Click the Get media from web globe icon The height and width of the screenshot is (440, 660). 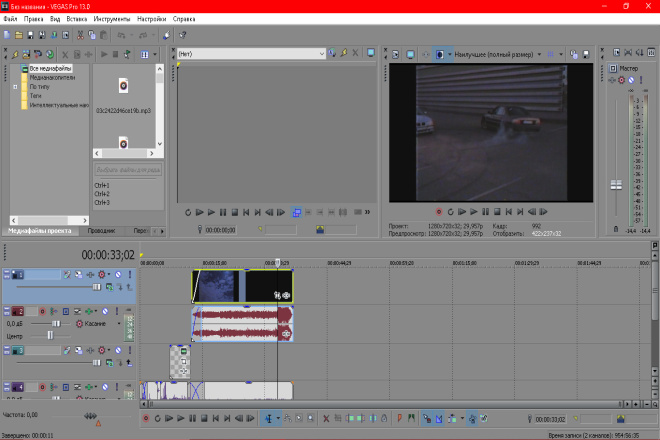pyautogui.click(x=50, y=54)
